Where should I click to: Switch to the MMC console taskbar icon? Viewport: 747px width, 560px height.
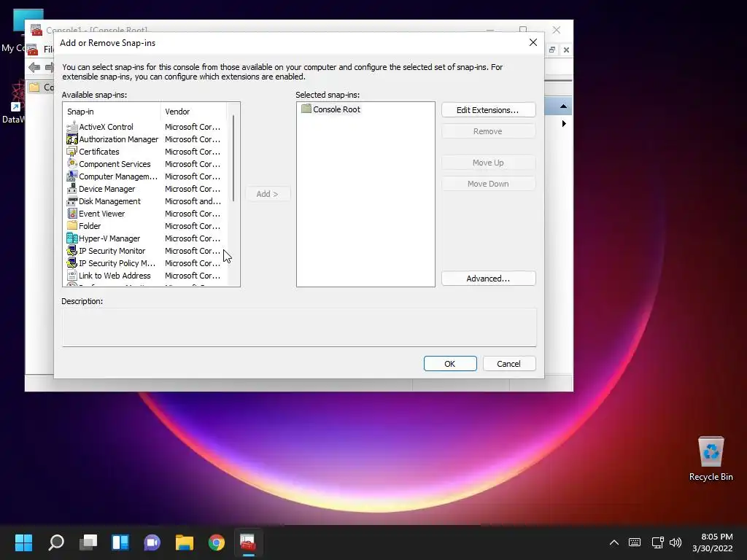pyautogui.click(x=248, y=542)
